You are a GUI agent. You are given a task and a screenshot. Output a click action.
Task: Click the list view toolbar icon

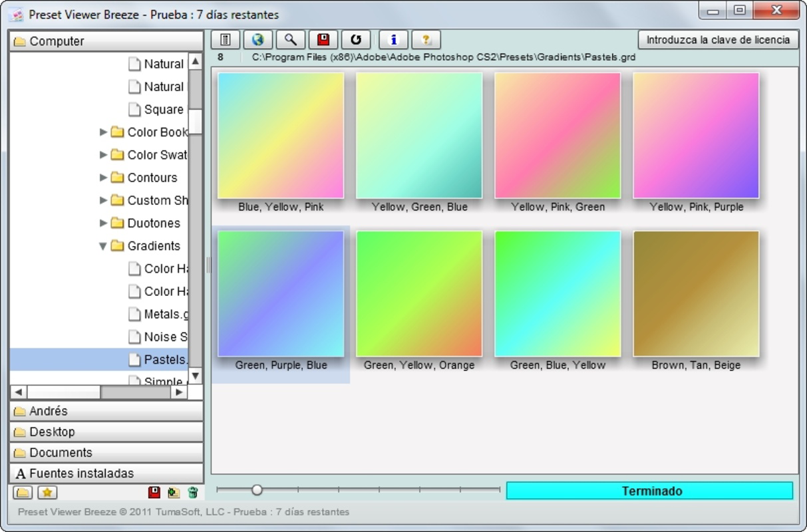tap(225, 40)
